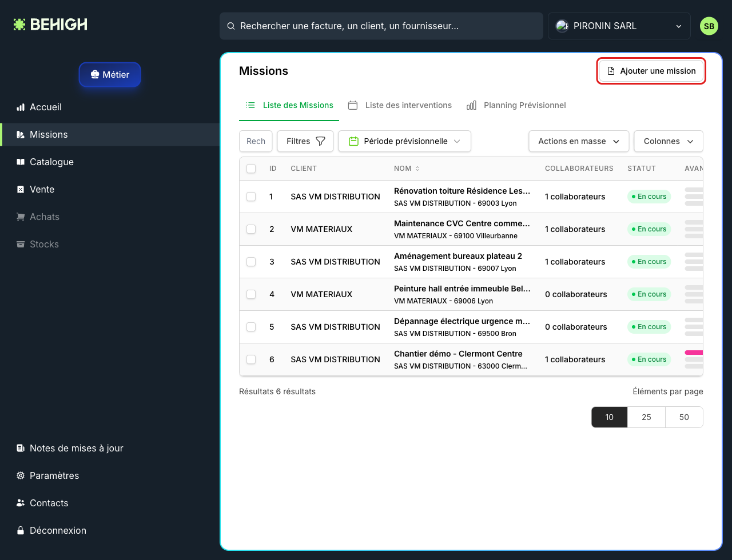Select the checkbox for Chantier démo row
732x560 pixels.
(251, 359)
